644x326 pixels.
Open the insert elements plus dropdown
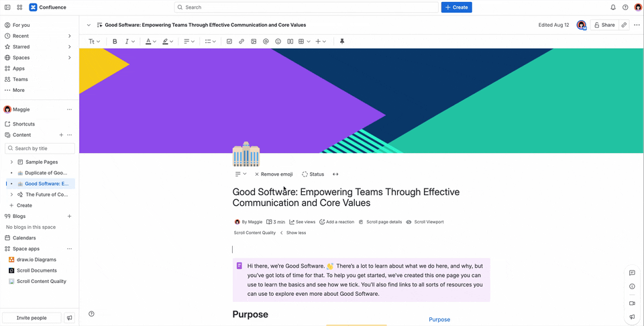(x=321, y=42)
